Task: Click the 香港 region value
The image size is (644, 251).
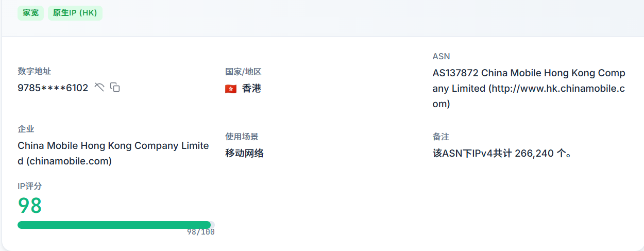Action: coord(251,89)
